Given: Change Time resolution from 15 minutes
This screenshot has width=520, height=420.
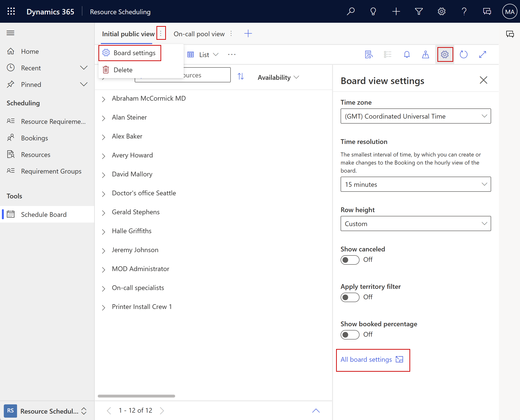Looking at the screenshot, I should 415,184.
